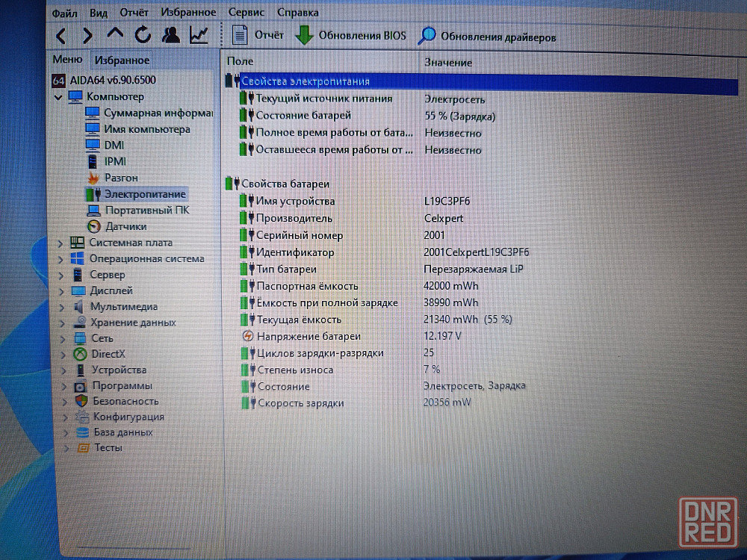Open the Отчёт menu in the menu bar

tap(134, 13)
